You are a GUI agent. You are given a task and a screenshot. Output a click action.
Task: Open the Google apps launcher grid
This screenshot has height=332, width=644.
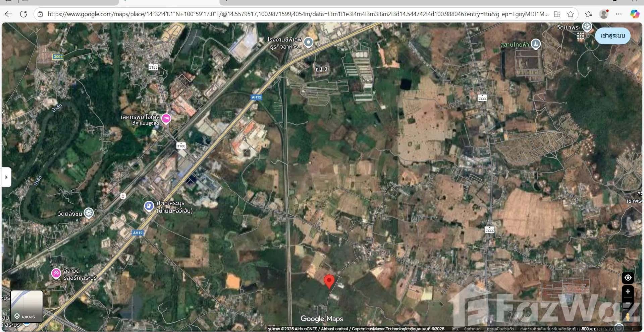[x=581, y=36]
